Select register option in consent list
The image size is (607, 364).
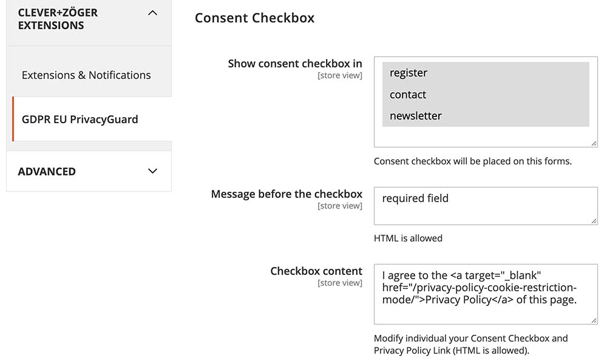[486, 73]
